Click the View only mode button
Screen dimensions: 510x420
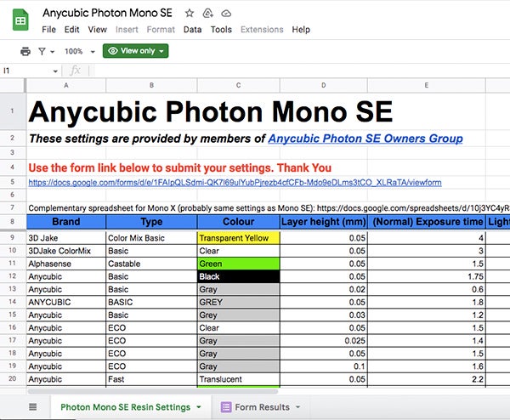136,51
